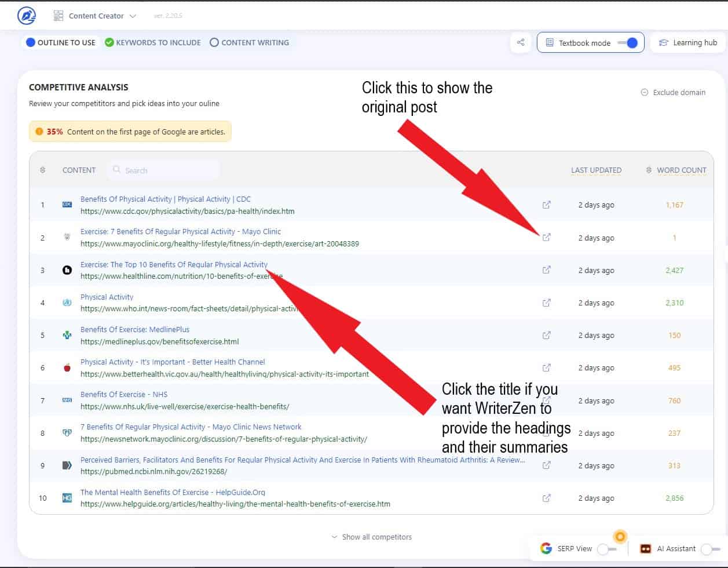Click the Healthline favicon on row three
The height and width of the screenshot is (568, 728).
67,270
